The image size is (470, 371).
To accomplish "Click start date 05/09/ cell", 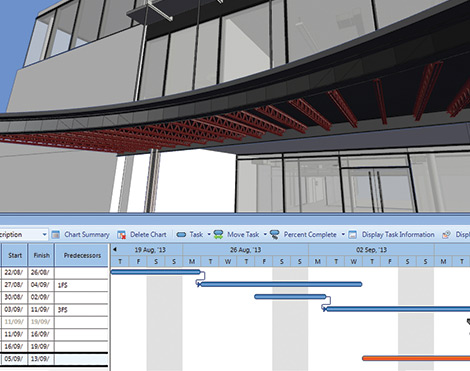I will [x=14, y=359].
